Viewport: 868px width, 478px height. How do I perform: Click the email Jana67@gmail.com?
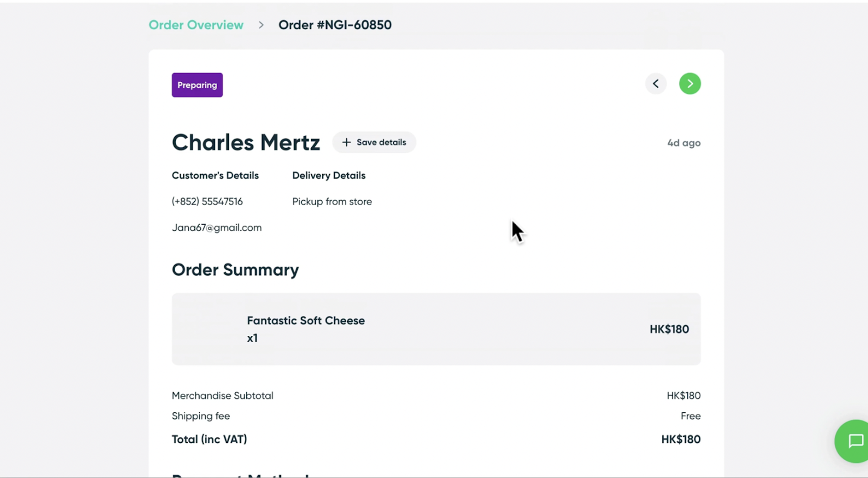click(x=216, y=228)
